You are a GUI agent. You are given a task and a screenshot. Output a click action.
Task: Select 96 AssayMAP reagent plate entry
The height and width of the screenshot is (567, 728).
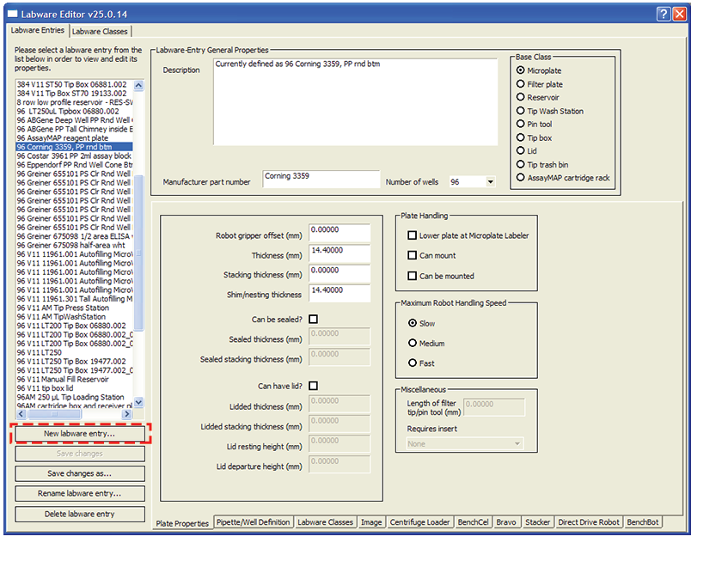click(63, 137)
